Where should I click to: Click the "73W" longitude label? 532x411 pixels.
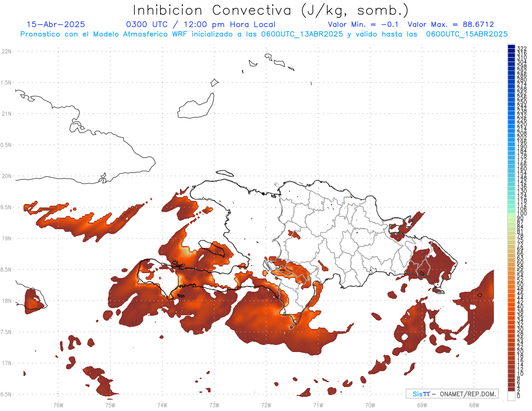[x=214, y=405]
